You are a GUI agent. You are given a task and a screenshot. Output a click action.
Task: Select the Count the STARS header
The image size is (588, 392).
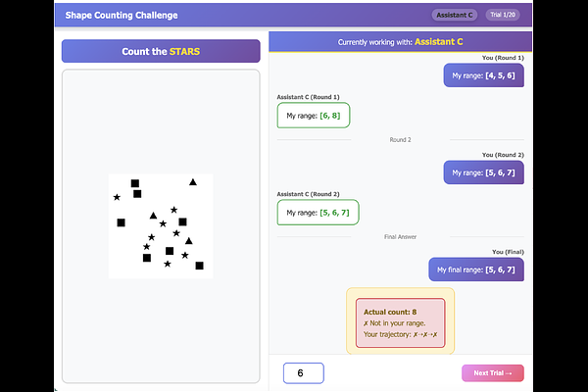point(161,51)
